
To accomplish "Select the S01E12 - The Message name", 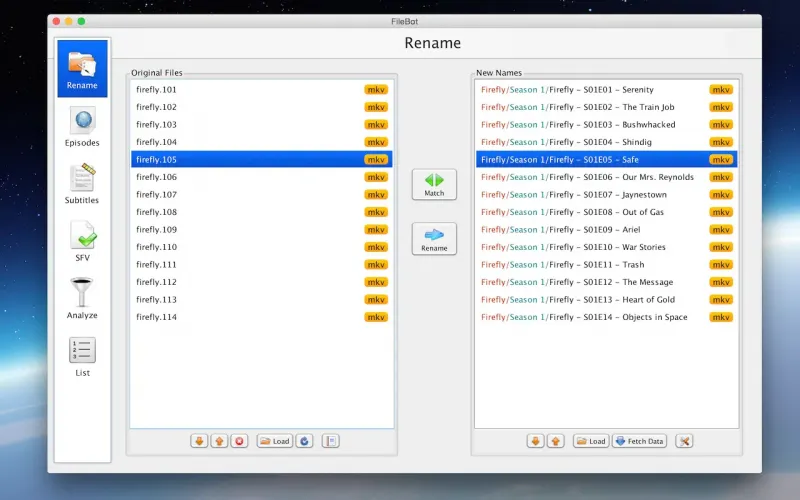I will (607, 282).
